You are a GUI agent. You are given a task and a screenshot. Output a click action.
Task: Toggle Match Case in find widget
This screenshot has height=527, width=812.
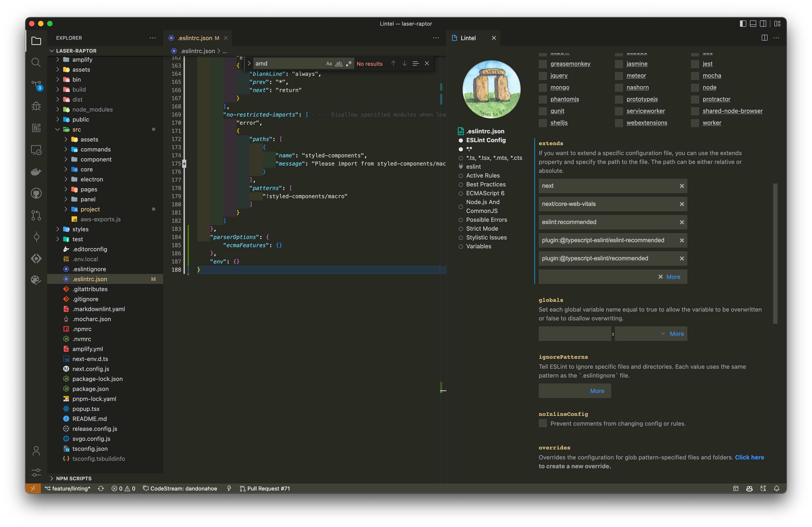coord(329,63)
